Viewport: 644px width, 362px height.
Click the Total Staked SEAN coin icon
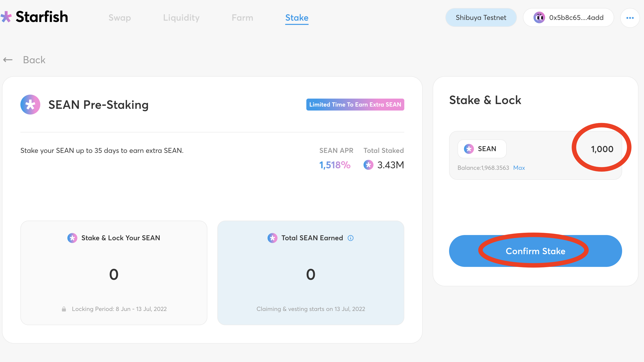click(x=368, y=165)
